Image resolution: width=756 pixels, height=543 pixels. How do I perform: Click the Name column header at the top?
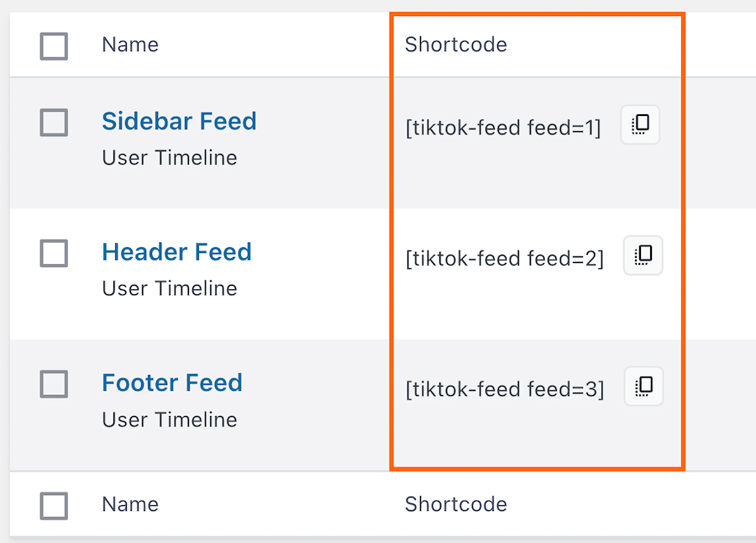[130, 45]
